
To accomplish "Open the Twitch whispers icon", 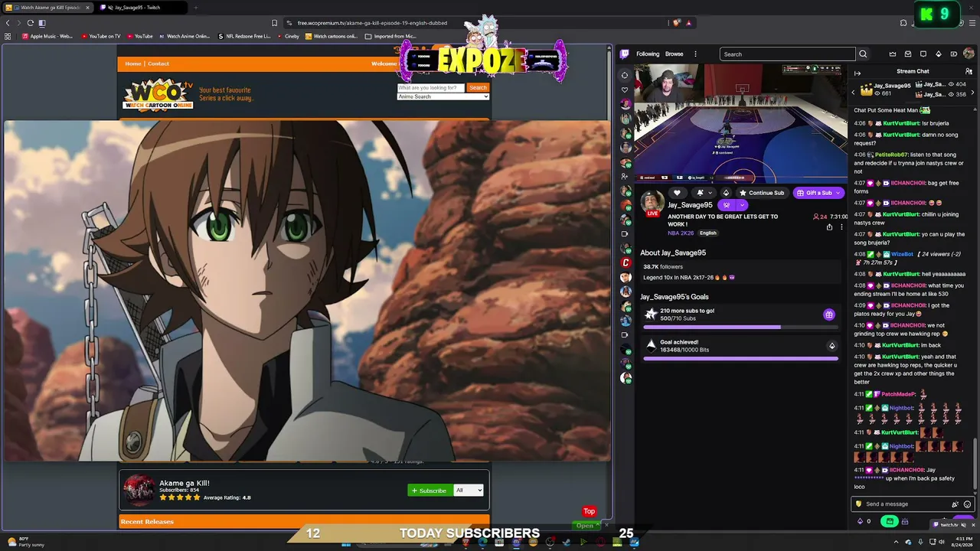I will click(x=923, y=54).
